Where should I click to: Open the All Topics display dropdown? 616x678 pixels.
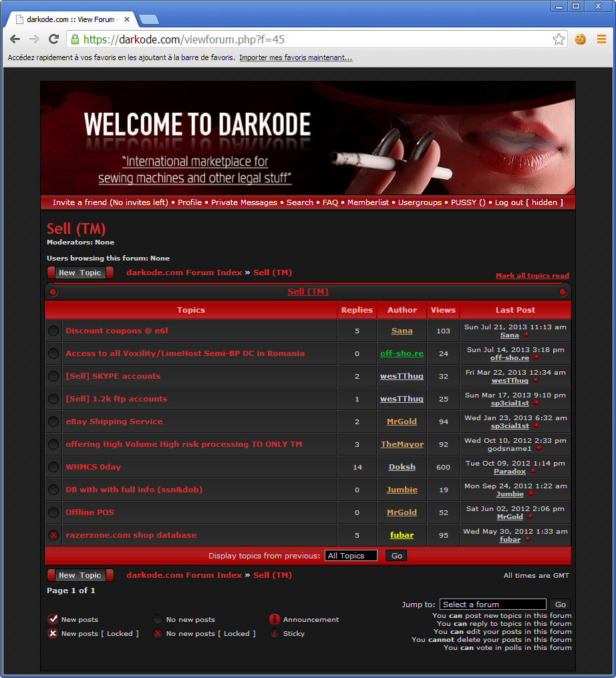point(351,556)
